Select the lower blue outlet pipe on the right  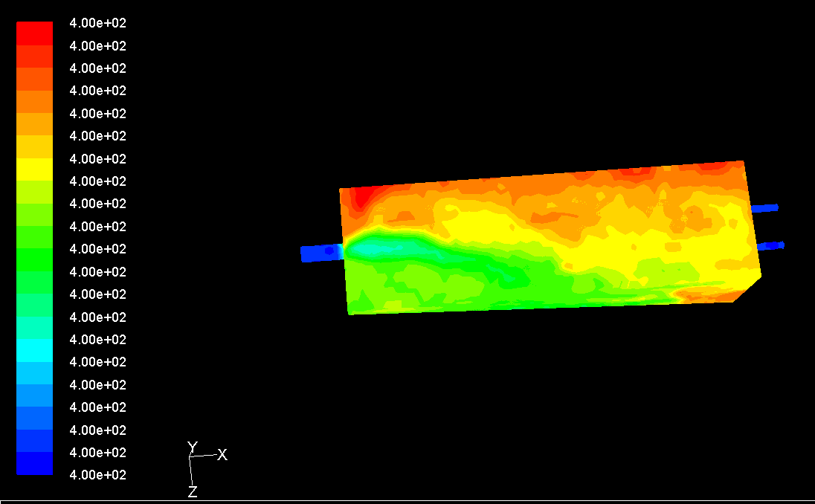[x=770, y=245]
